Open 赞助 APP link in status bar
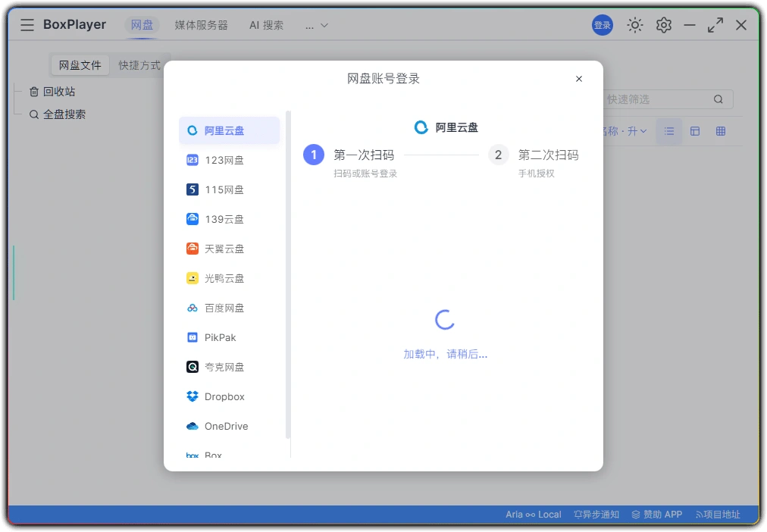767x532 pixels. click(657, 515)
